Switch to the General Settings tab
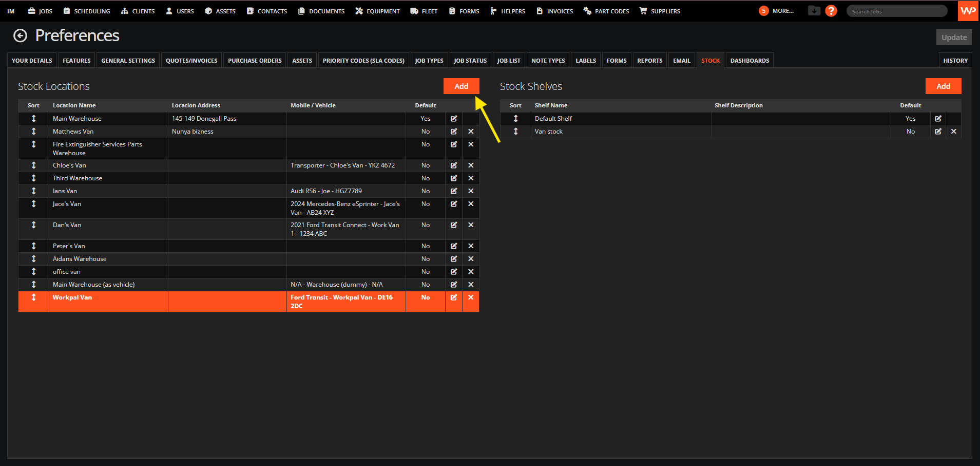This screenshot has width=980, height=466. (x=128, y=61)
